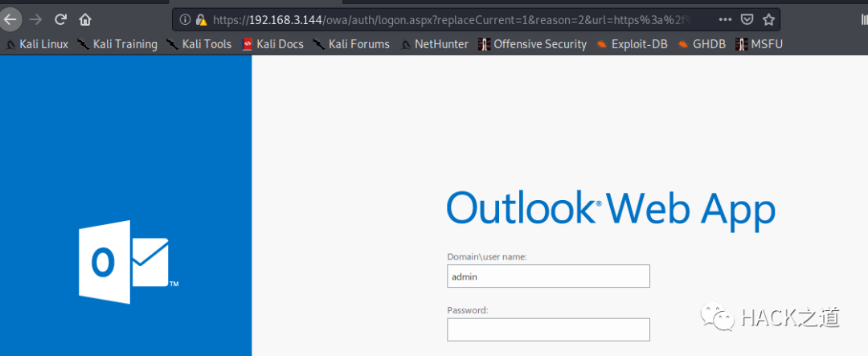
Task: Open the Exploit-DB bookmark
Action: point(632,43)
